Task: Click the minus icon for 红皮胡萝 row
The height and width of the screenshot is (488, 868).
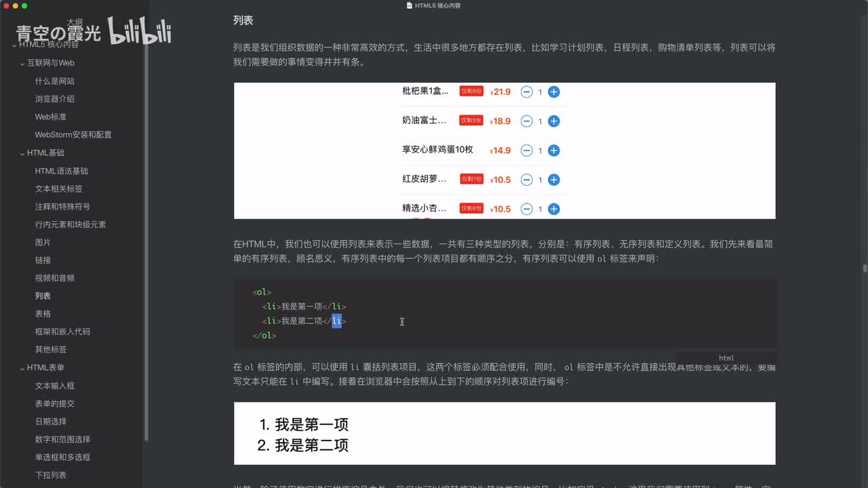Action: [526, 180]
